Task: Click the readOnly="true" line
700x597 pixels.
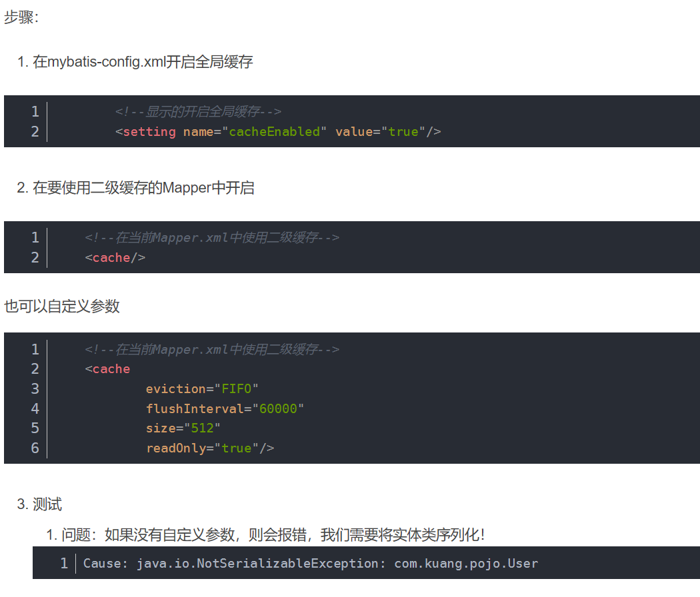Action: click(210, 448)
